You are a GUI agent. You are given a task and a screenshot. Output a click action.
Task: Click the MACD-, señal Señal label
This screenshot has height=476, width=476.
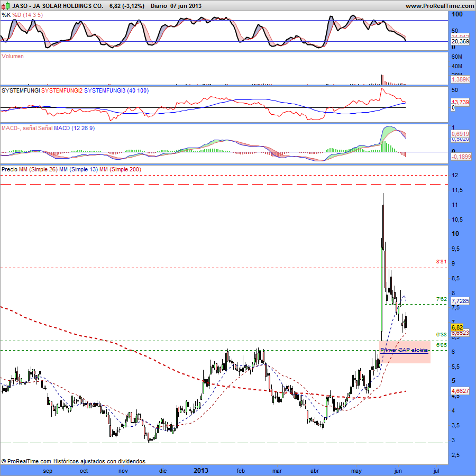point(27,128)
